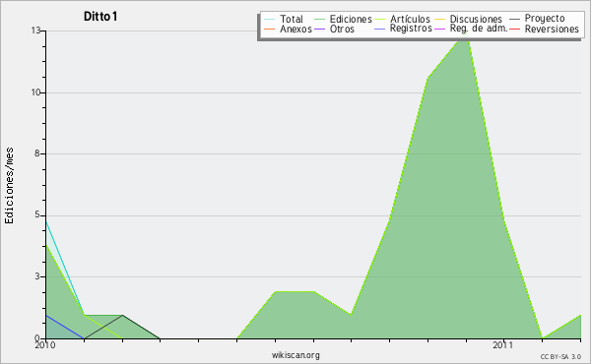The height and width of the screenshot is (364, 591).
Task: Click the Reversiones legend label
Action: point(552,29)
